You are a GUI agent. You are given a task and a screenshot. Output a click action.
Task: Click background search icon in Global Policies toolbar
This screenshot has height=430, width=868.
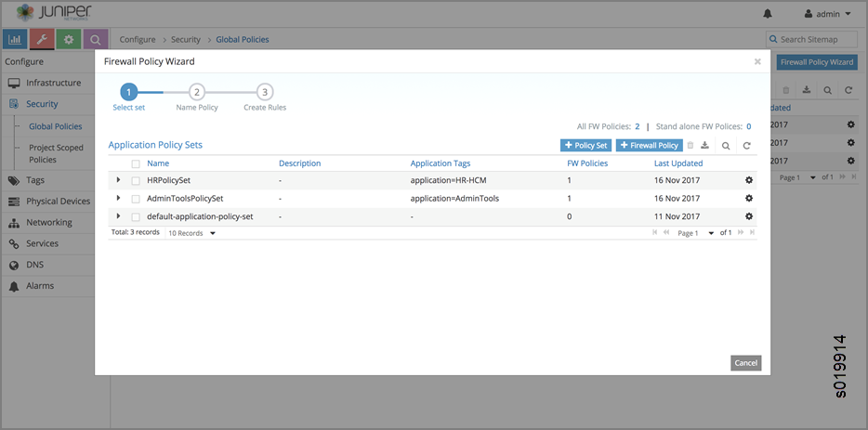pos(827,90)
